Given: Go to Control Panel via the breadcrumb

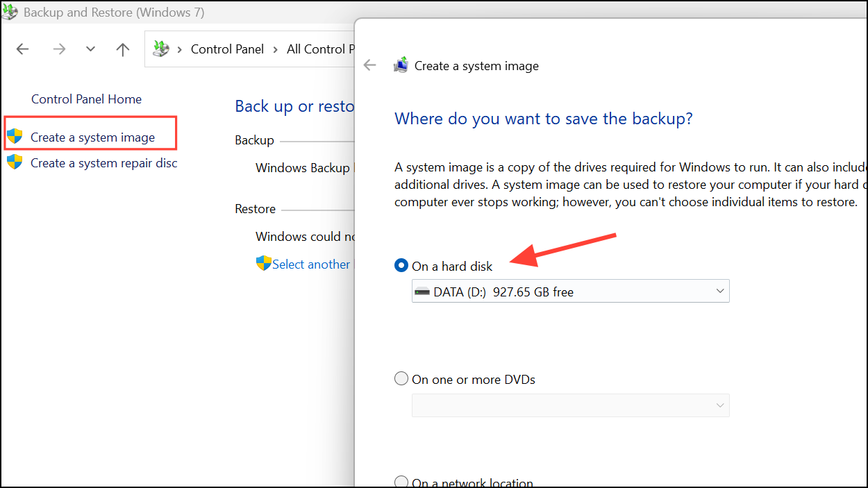Looking at the screenshot, I should click(227, 49).
